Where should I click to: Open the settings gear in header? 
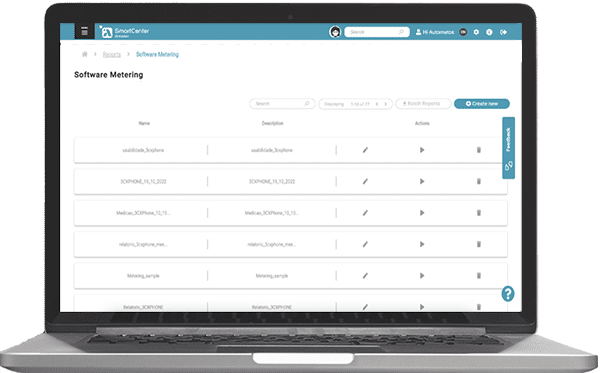476,32
